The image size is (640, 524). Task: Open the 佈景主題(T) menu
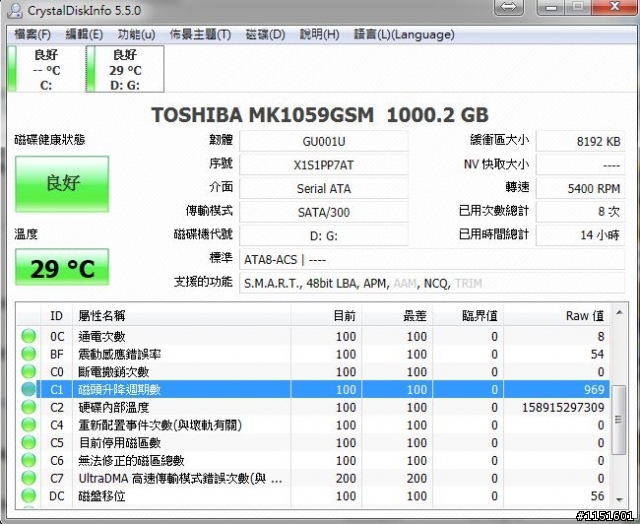[200, 35]
